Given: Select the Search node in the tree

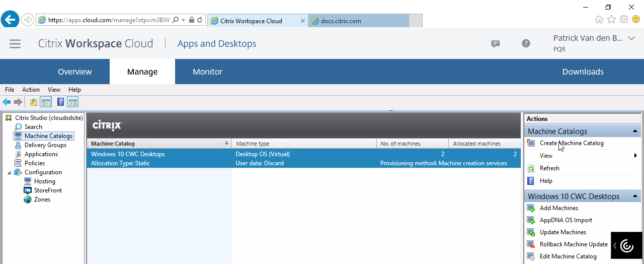Looking at the screenshot, I should coord(33,127).
